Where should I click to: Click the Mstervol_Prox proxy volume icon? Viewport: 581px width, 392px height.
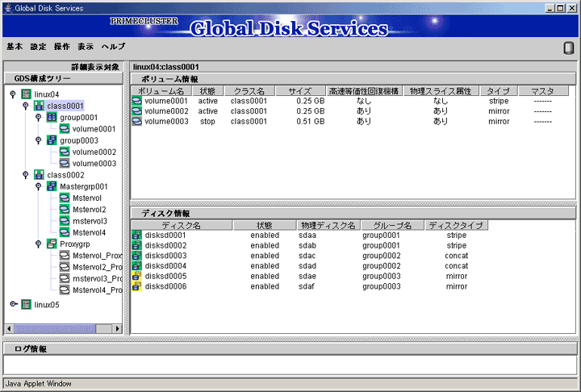pos(65,255)
